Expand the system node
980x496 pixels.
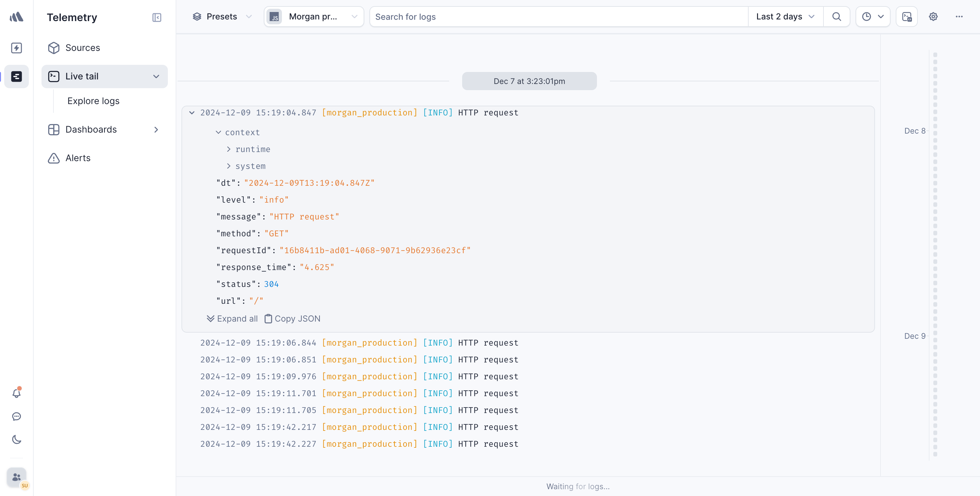229,166
